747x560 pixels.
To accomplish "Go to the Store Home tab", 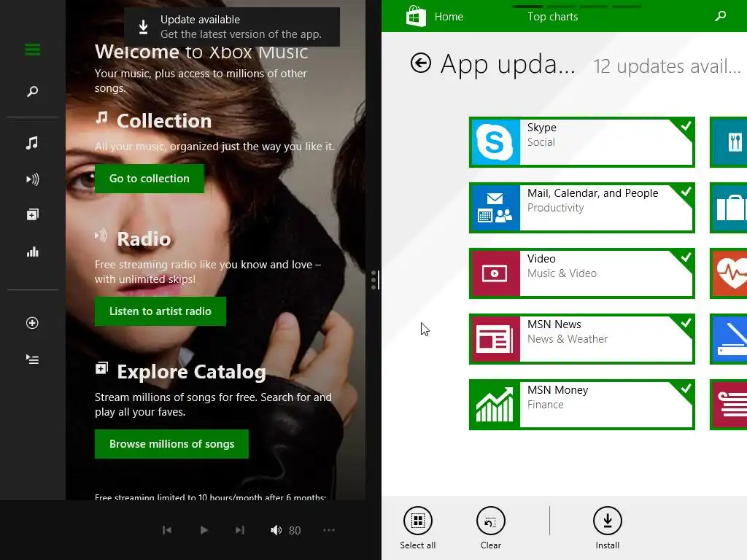I will (x=449, y=17).
